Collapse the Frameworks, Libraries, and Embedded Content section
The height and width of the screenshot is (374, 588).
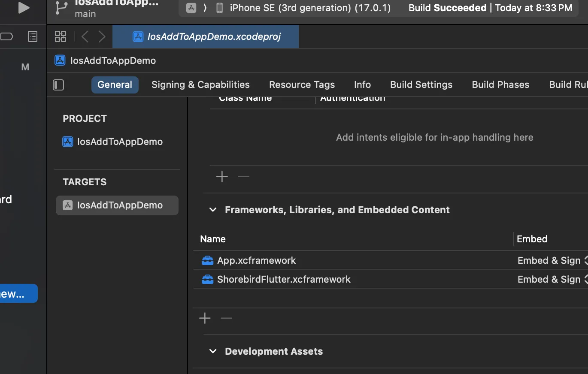213,210
